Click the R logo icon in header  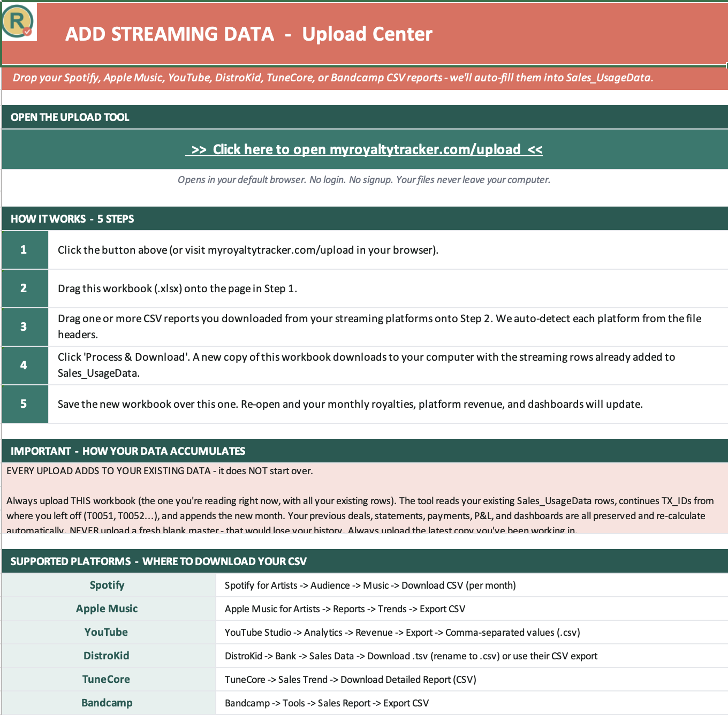click(x=19, y=22)
